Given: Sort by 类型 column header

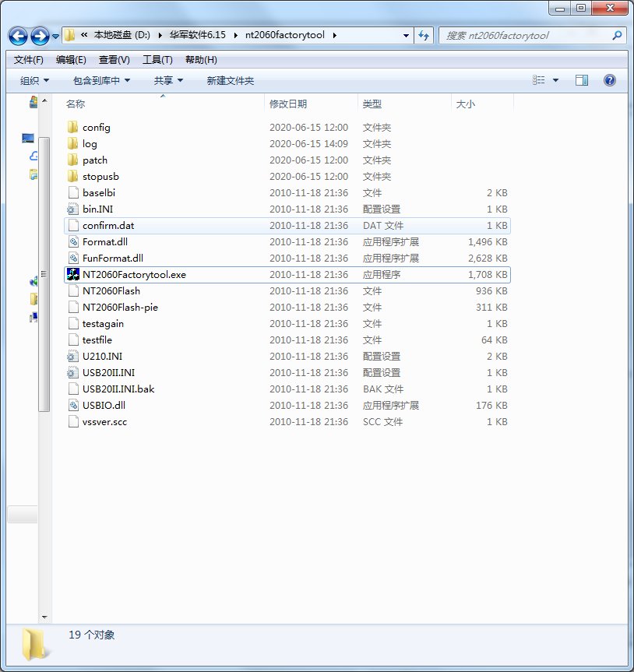Looking at the screenshot, I should coord(404,104).
